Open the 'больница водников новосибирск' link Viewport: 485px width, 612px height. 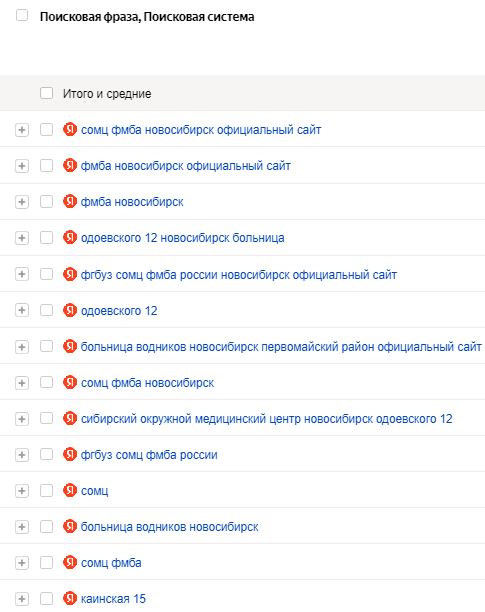(169, 527)
